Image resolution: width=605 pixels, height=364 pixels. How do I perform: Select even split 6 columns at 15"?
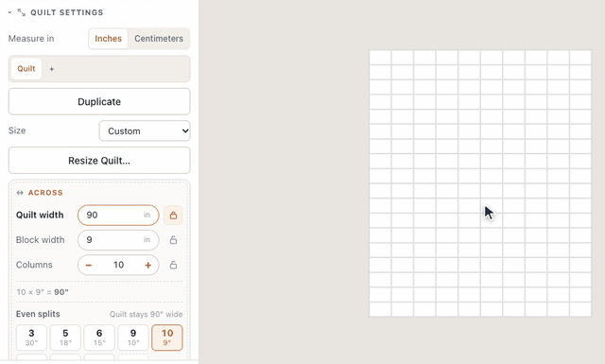99,338
